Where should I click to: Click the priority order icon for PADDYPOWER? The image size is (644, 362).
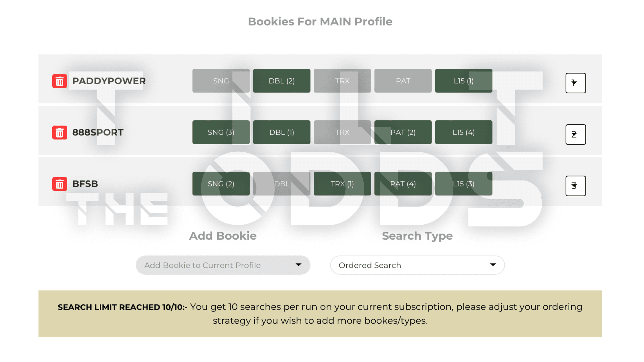coord(575,83)
